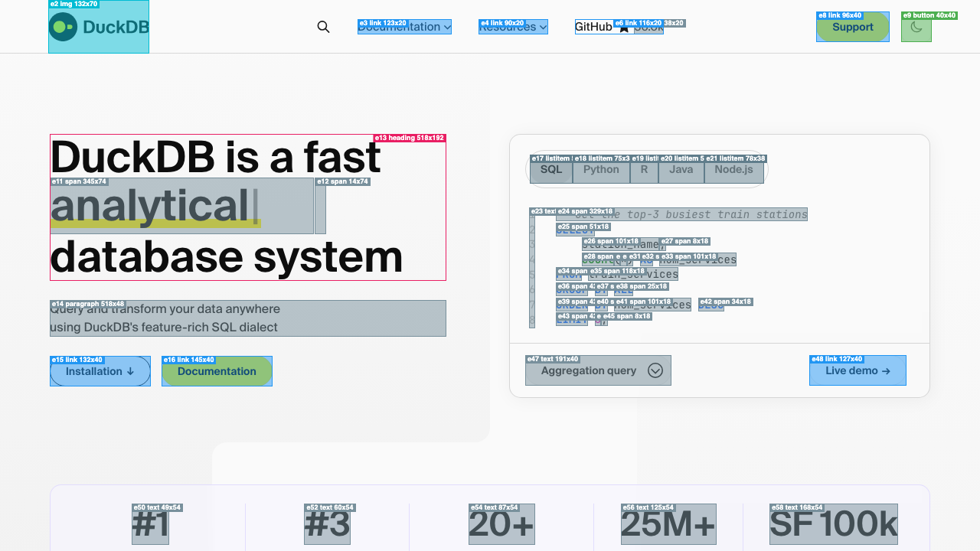Expand the Resources navigation dropdown

(x=513, y=27)
